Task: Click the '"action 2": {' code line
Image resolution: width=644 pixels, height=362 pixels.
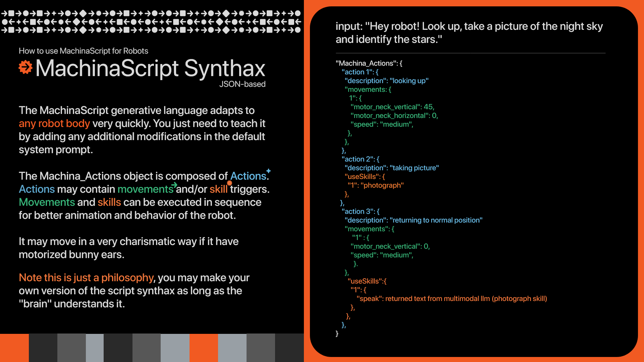Action: (360, 159)
